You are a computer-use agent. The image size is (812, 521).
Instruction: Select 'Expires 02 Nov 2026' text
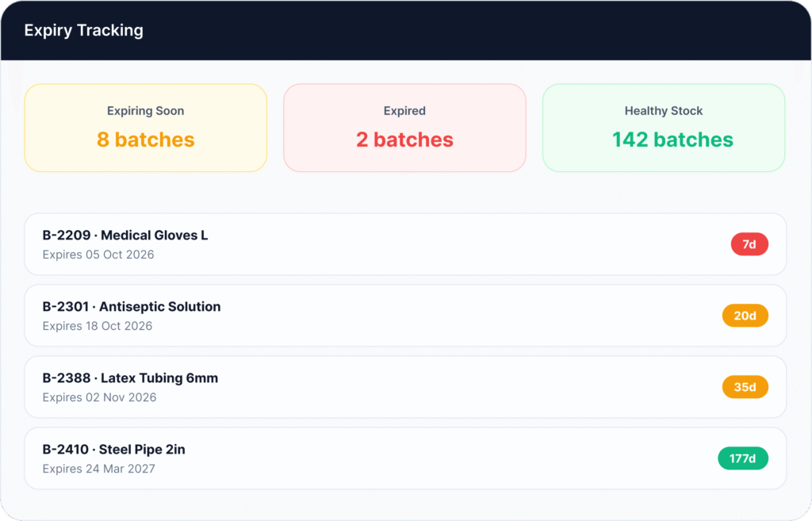click(99, 398)
